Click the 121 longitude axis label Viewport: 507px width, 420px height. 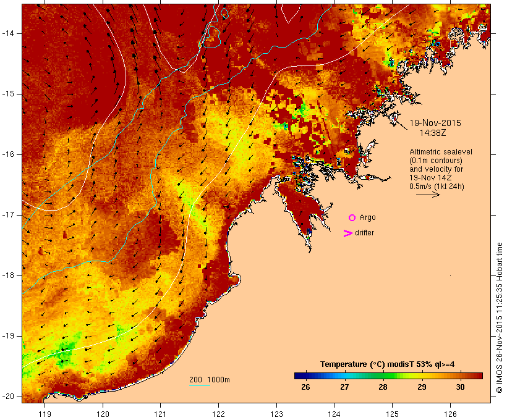point(160,414)
